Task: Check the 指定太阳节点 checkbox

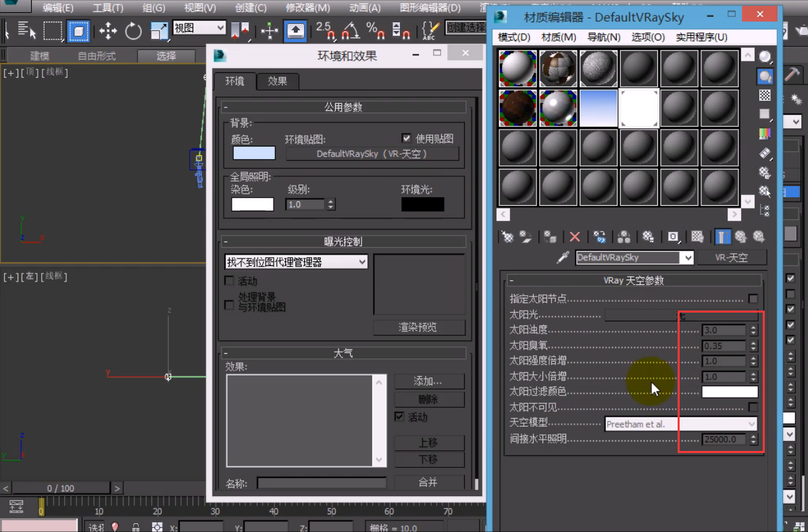Action: tap(753, 298)
